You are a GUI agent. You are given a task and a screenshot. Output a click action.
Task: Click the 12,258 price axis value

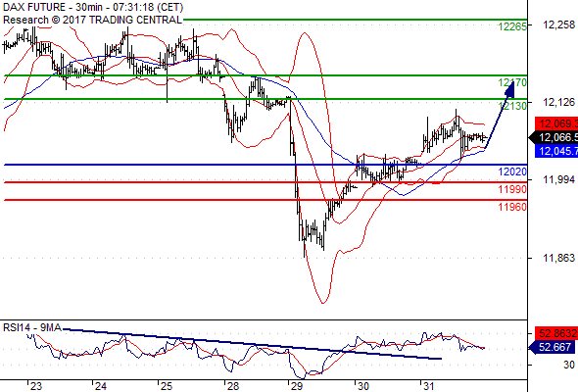558,25
